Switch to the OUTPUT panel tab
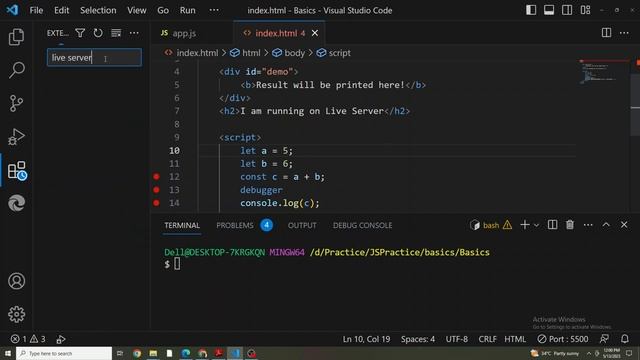The image size is (640, 360). pyautogui.click(x=302, y=225)
